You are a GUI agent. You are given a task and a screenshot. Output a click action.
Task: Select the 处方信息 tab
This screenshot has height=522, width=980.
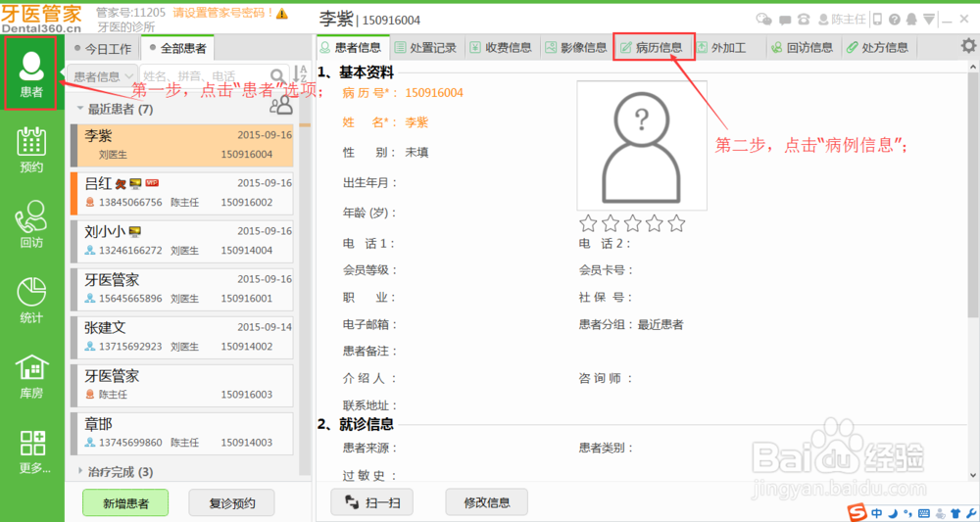tap(877, 47)
